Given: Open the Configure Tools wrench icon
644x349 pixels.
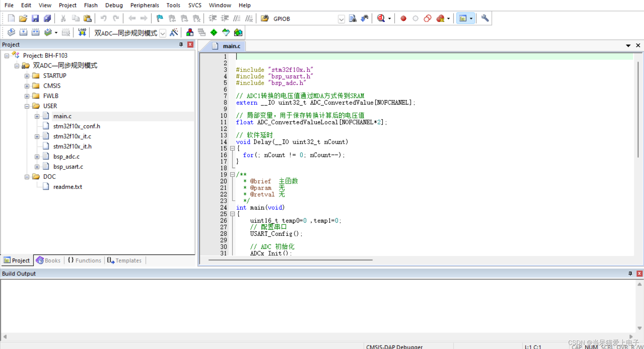Looking at the screenshot, I should 485,18.
